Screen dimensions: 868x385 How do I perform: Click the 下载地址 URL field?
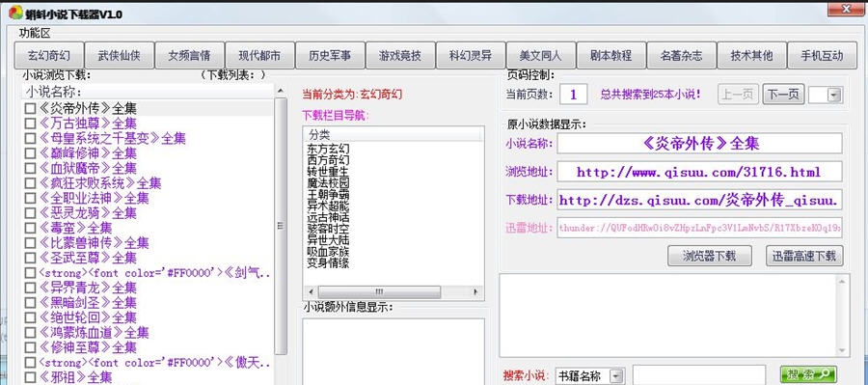tap(699, 200)
